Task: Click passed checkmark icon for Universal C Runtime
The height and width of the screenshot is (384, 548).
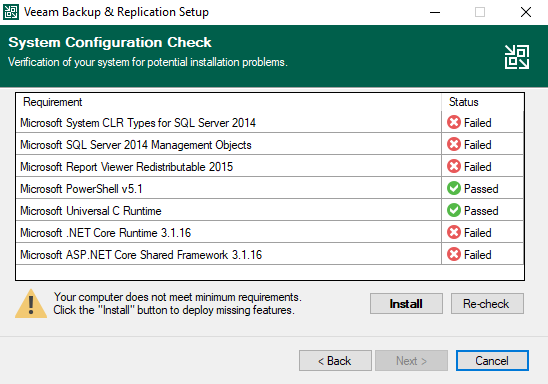Action: 454,210
